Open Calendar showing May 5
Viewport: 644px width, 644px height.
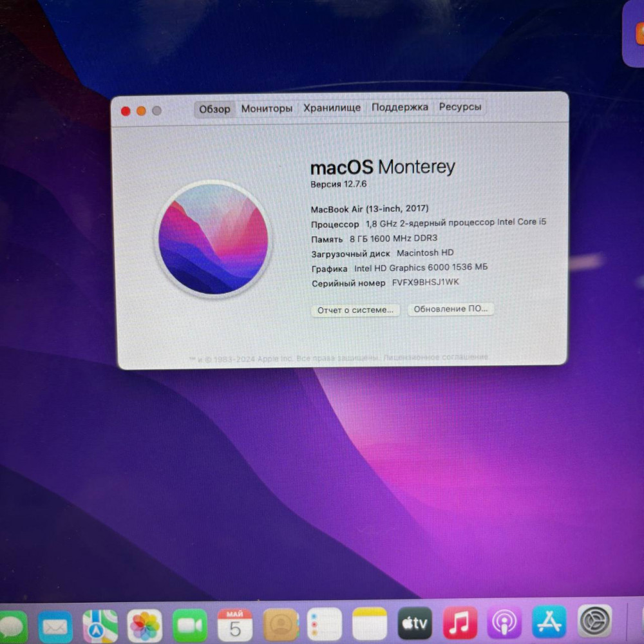click(234, 625)
